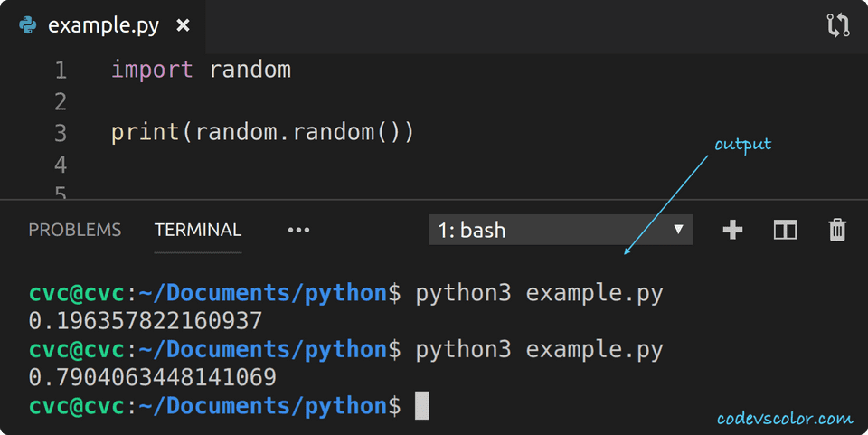Switch to the PROBLEMS panel tab
This screenshot has height=435, width=868.
pos(75,230)
